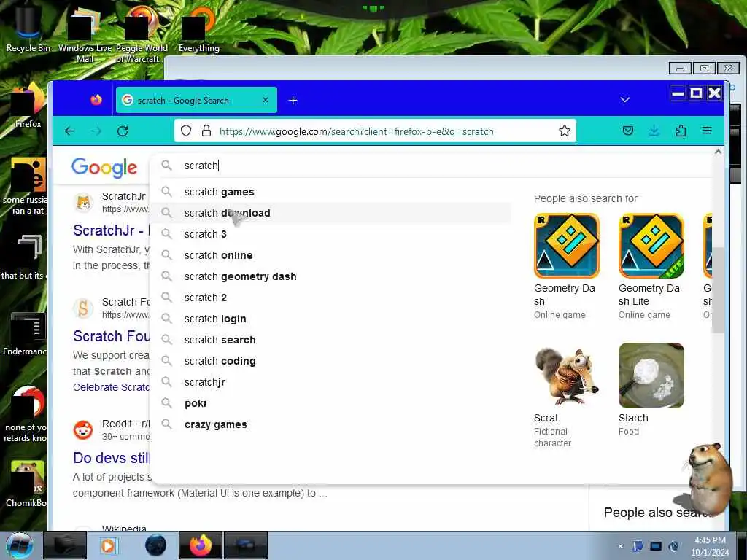Open the Scratch Foundation result link
747x560 pixels.
(111, 336)
